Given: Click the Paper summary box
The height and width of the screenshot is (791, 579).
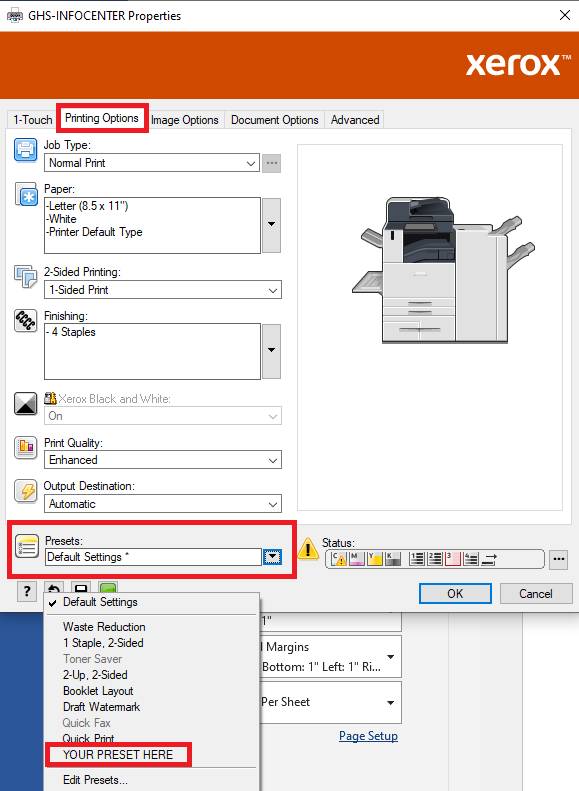Looking at the screenshot, I should coord(152,225).
